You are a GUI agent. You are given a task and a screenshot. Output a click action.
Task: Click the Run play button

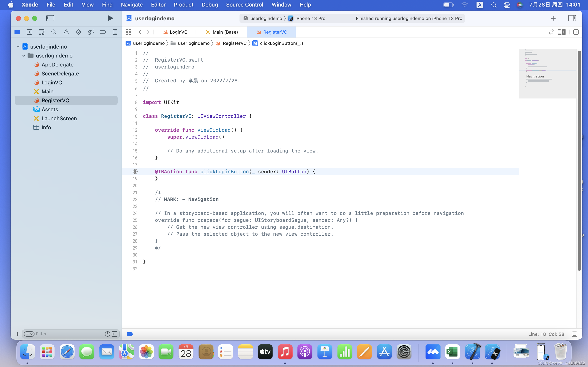tap(110, 18)
